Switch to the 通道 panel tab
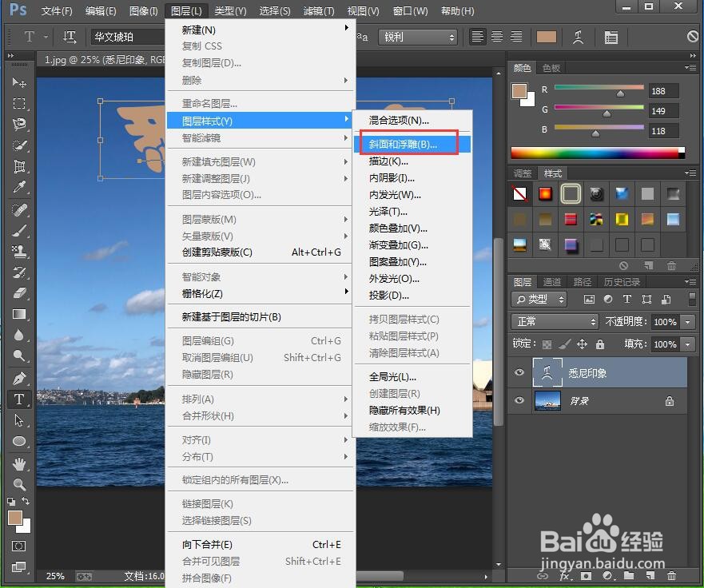Viewport: 704px width, 588px height. click(x=552, y=281)
